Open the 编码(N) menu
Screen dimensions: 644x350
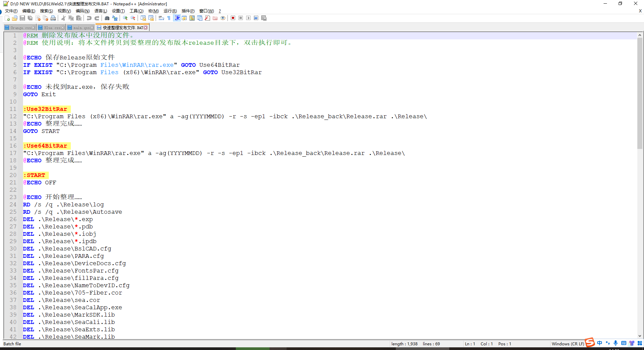pyautogui.click(x=83, y=11)
